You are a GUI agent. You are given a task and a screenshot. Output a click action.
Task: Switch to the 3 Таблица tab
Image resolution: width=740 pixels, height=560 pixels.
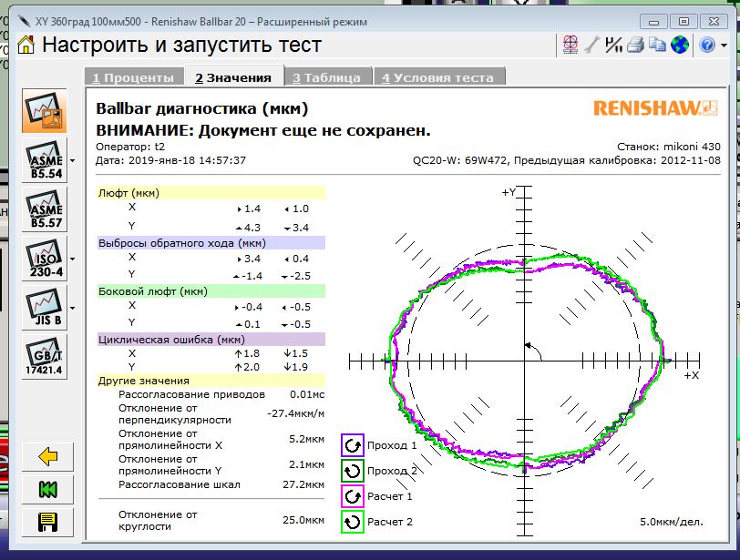(327, 77)
